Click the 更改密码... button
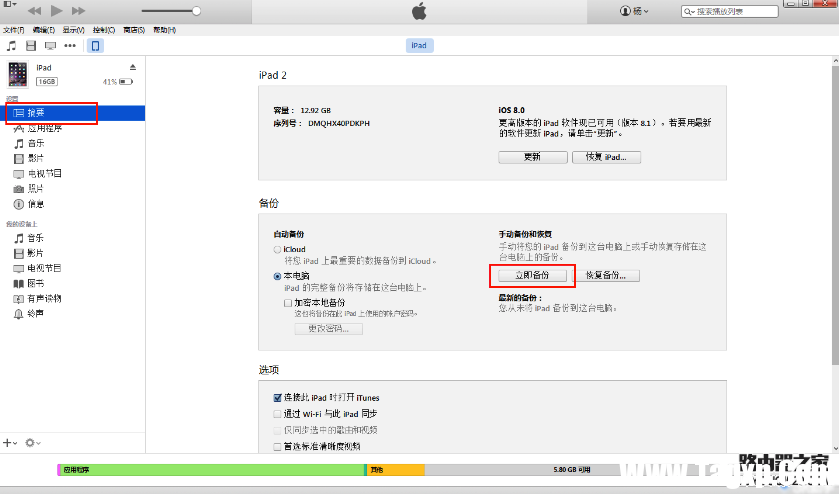This screenshot has width=839, height=494. pos(329,329)
